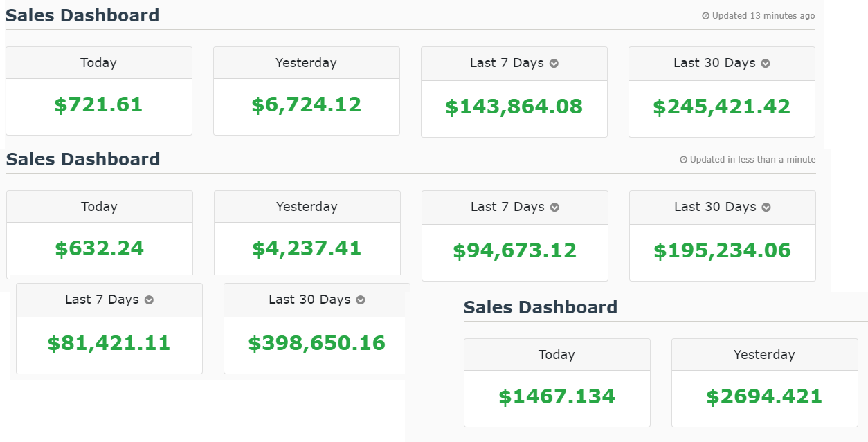Click the $245,421.42 Last 30 Days total
Viewport: 868px width, 442px height.
[721, 107]
